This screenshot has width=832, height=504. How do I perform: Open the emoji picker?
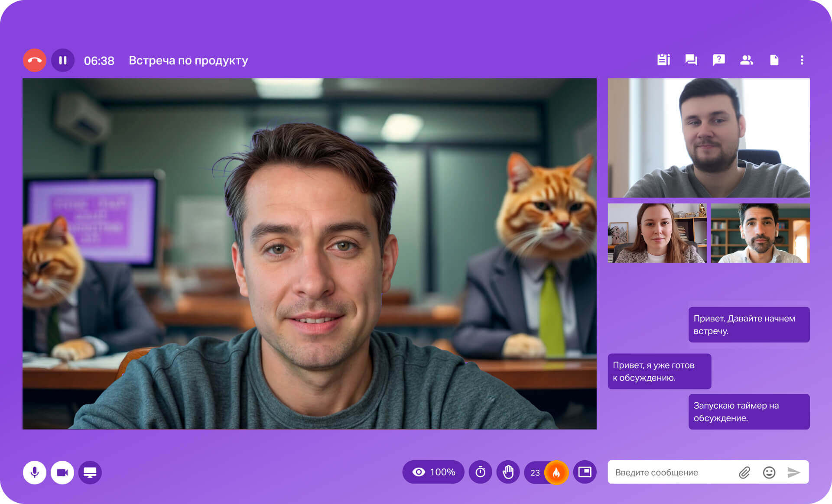coord(769,472)
